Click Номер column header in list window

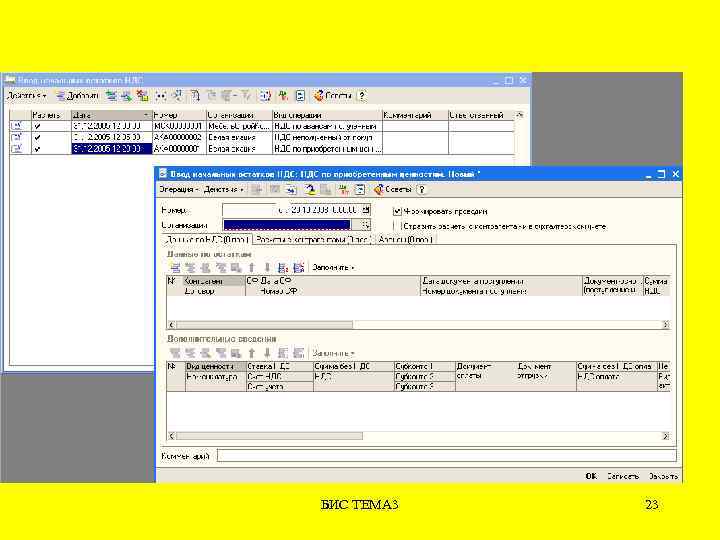(x=179, y=115)
